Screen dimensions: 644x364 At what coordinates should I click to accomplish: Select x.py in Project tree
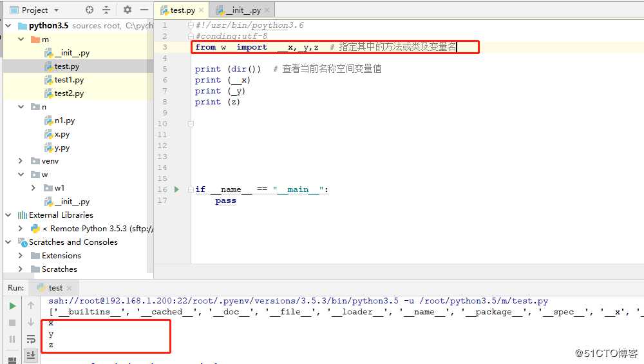click(57, 134)
